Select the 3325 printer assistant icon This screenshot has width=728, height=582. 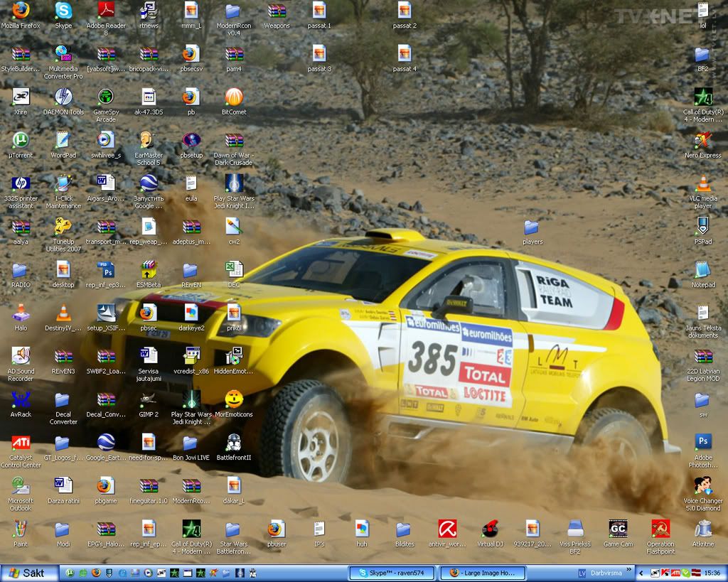pos(21,191)
